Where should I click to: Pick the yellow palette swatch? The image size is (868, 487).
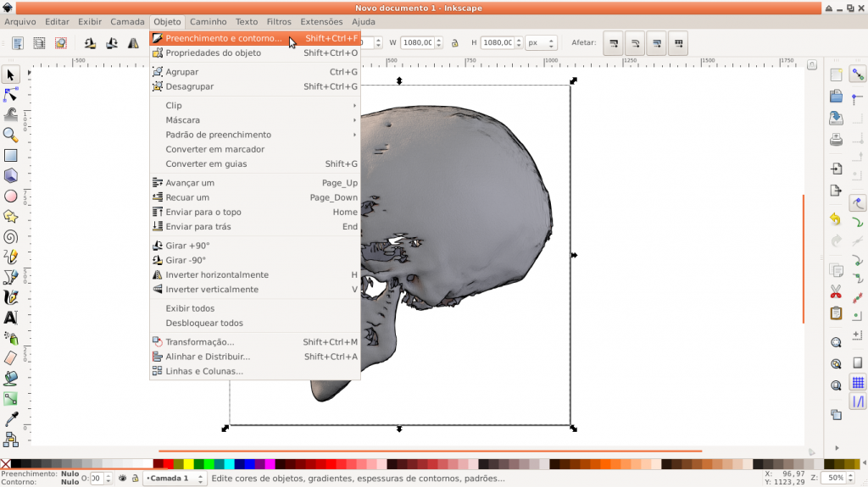189,464
